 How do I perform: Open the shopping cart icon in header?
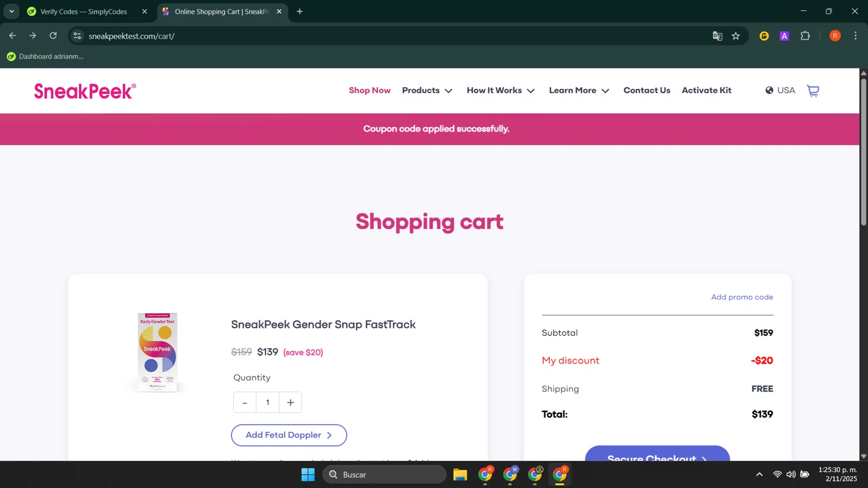click(813, 91)
